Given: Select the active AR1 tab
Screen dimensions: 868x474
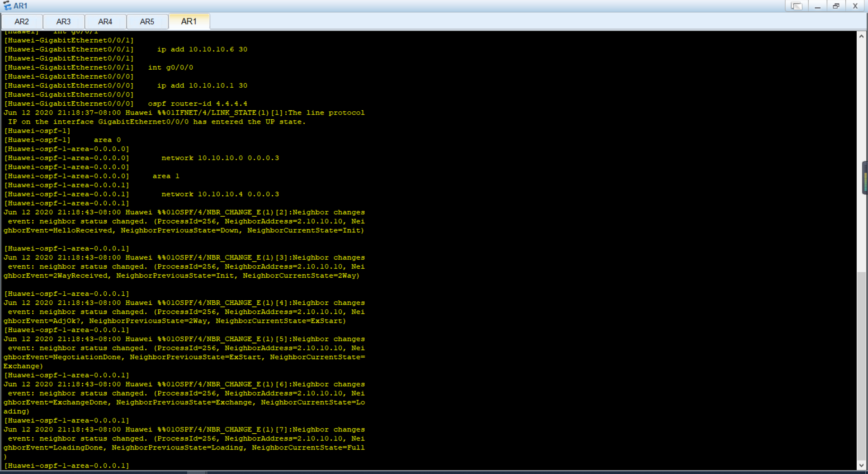Looking at the screenshot, I should [189, 21].
